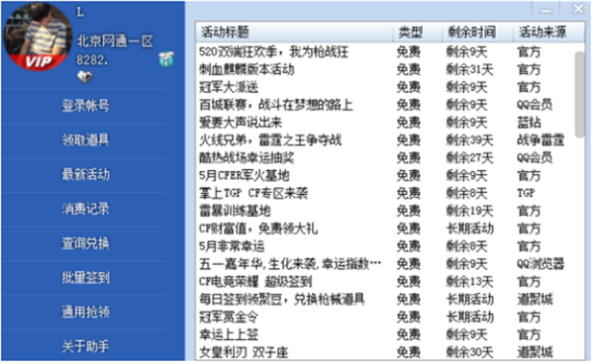Select activity 幸运上上签
The height and width of the screenshot is (364, 594).
tap(229, 334)
